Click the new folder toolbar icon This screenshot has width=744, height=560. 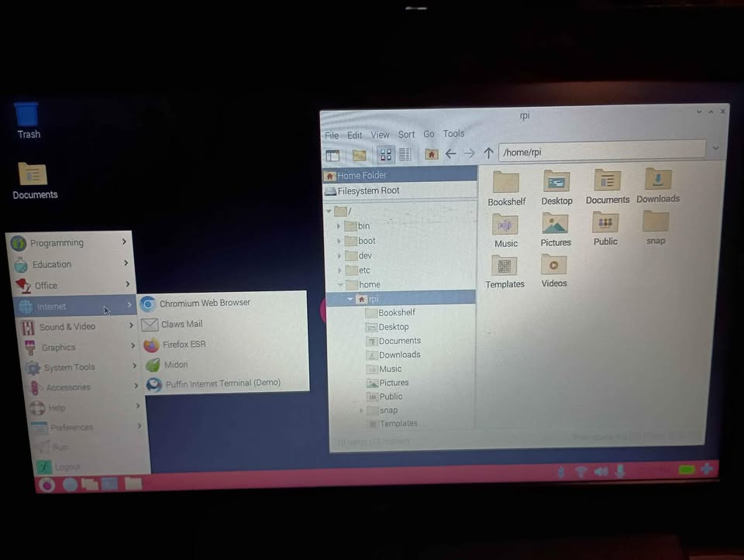(359, 155)
